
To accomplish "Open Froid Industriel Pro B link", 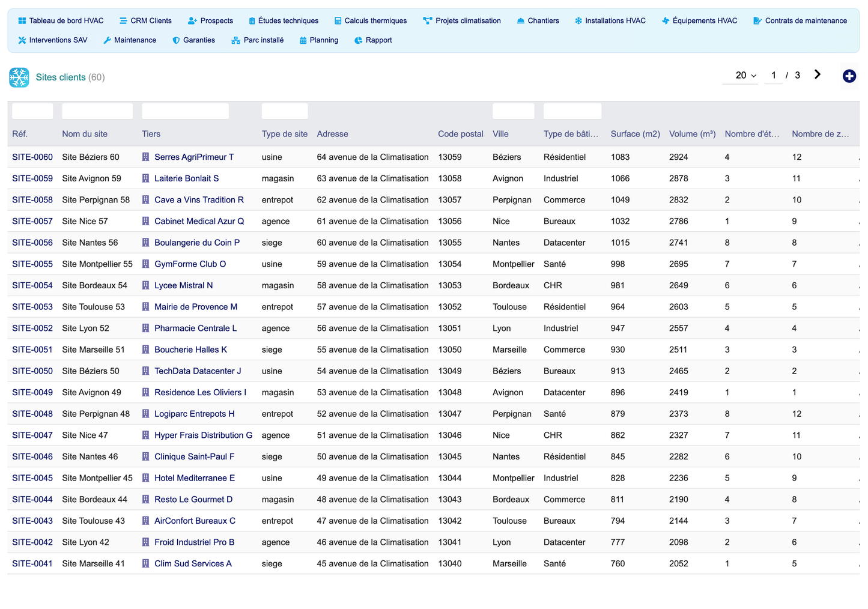I will tap(194, 542).
